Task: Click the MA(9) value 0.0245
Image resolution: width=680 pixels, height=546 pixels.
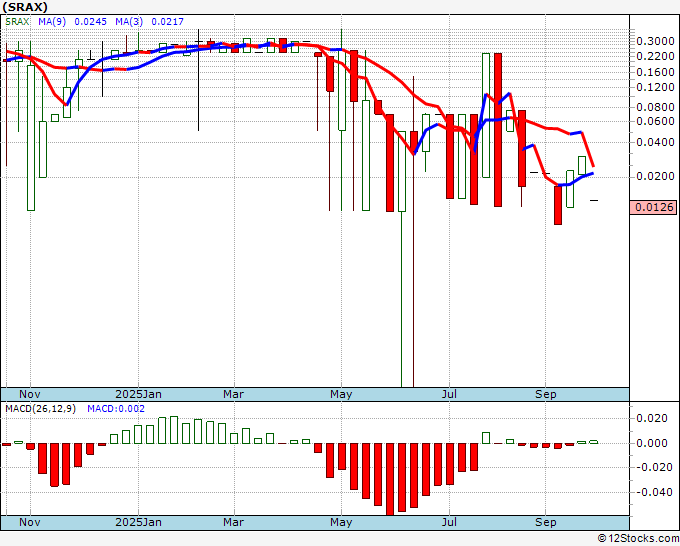Action: click(x=90, y=21)
